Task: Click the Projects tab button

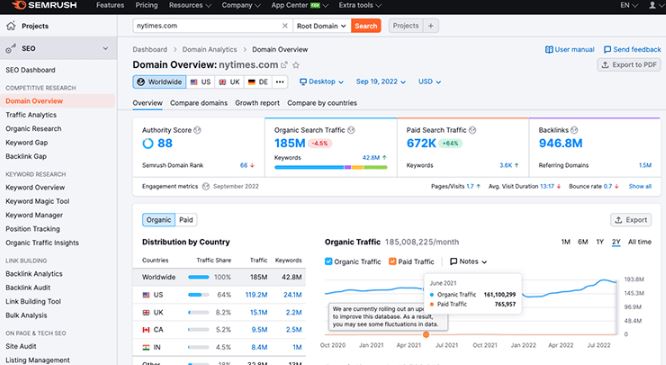Action: point(406,25)
